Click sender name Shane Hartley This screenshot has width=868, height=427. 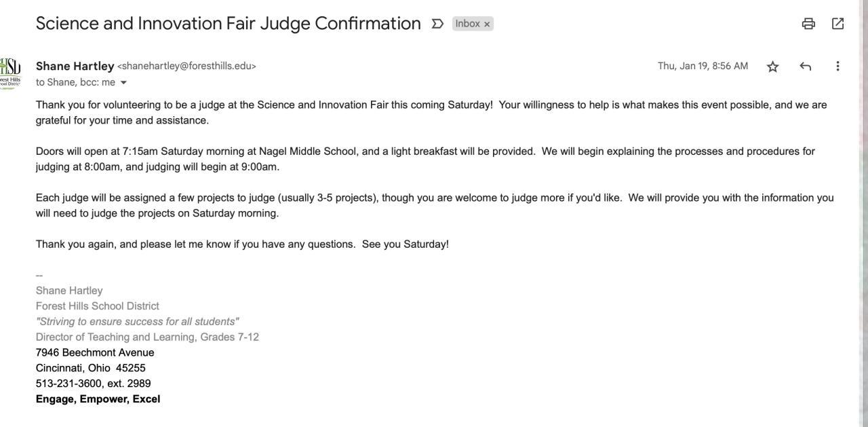75,66
